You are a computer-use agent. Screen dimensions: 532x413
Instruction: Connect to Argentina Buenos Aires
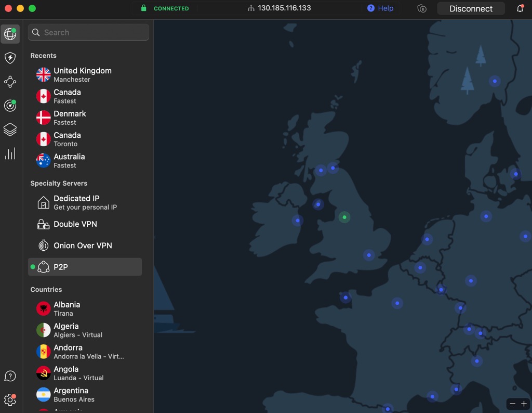click(x=85, y=395)
